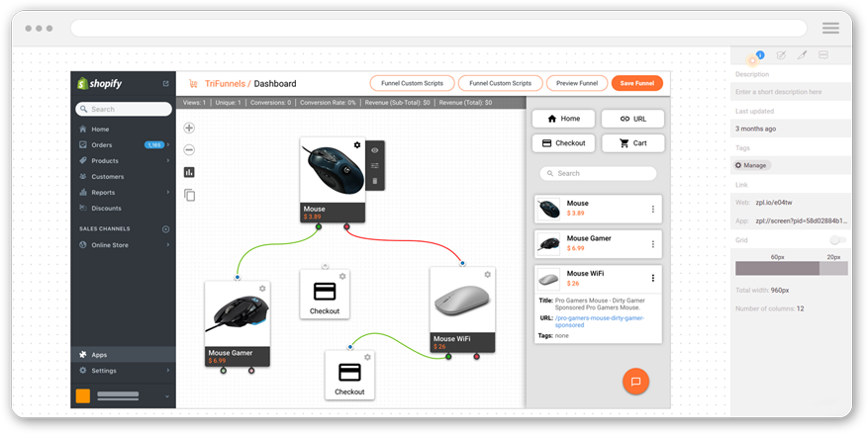Image resolution: width=868 pixels, height=434 pixels.
Task: Click the browser address bar
Action: pyautogui.click(x=438, y=29)
